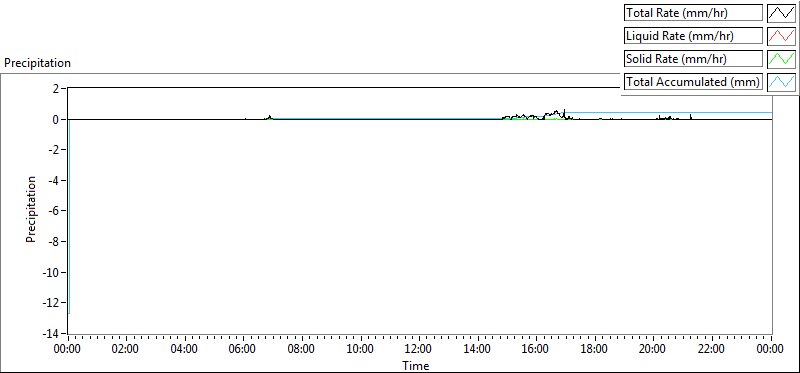Viewport: 800px width, 373px height.
Task: Click the 10:00 time axis label
Action: [360, 349]
